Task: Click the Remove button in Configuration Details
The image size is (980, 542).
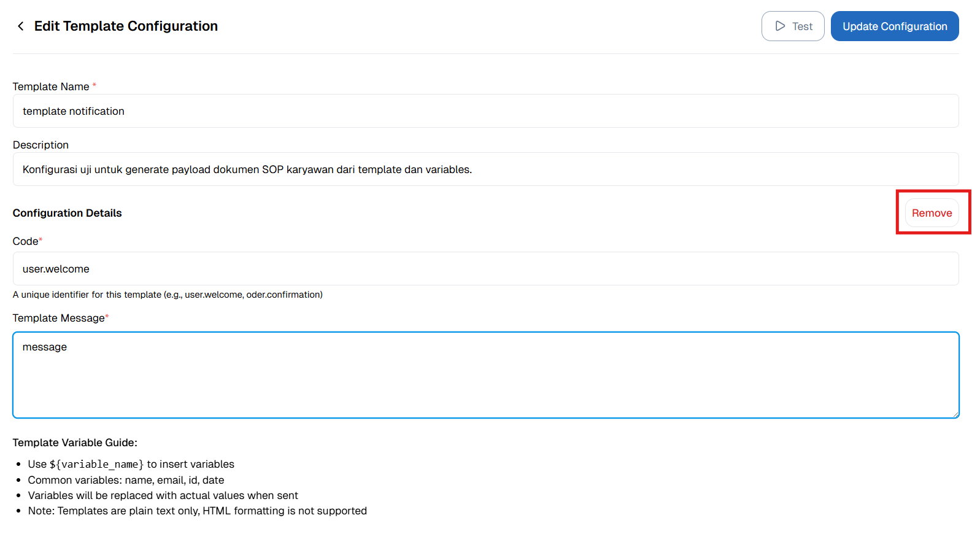Action: 932,212
